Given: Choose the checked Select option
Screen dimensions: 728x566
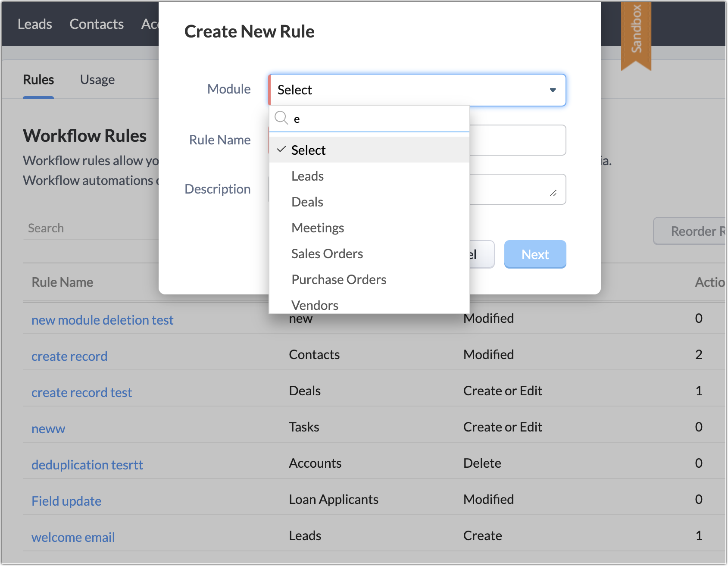Looking at the screenshot, I should [x=309, y=150].
